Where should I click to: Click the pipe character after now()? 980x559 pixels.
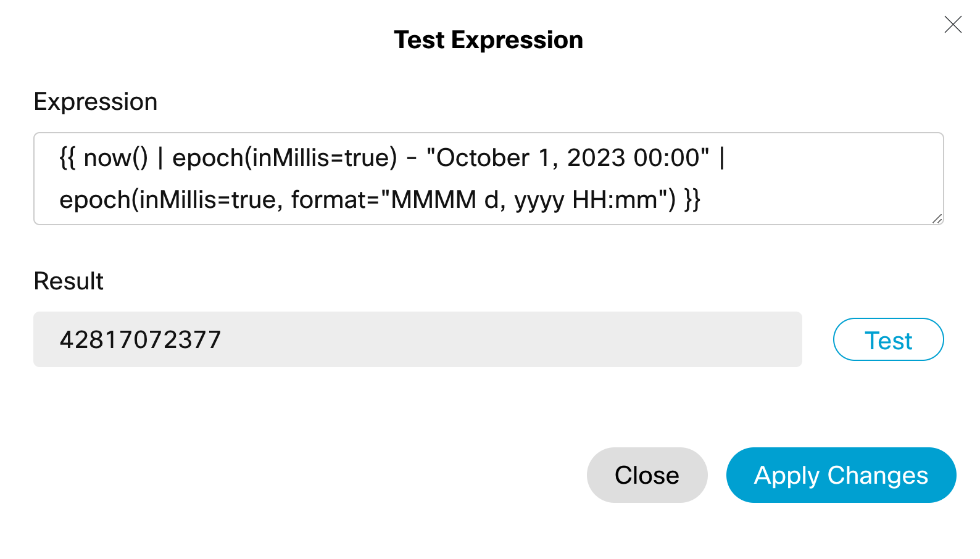click(160, 158)
